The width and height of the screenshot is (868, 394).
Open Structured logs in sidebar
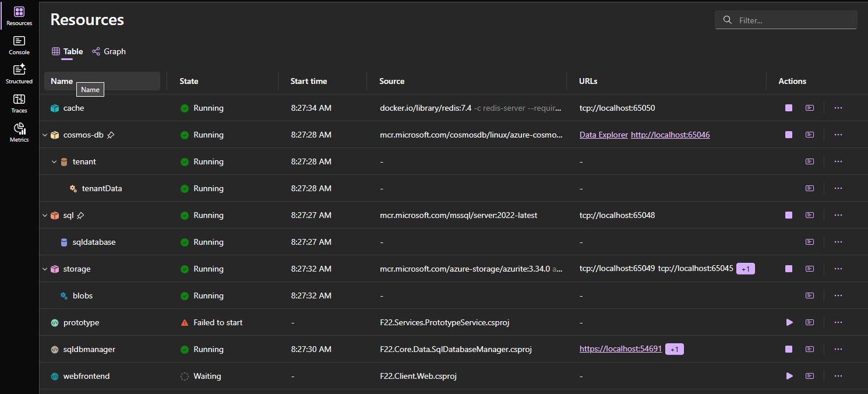[x=19, y=74]
